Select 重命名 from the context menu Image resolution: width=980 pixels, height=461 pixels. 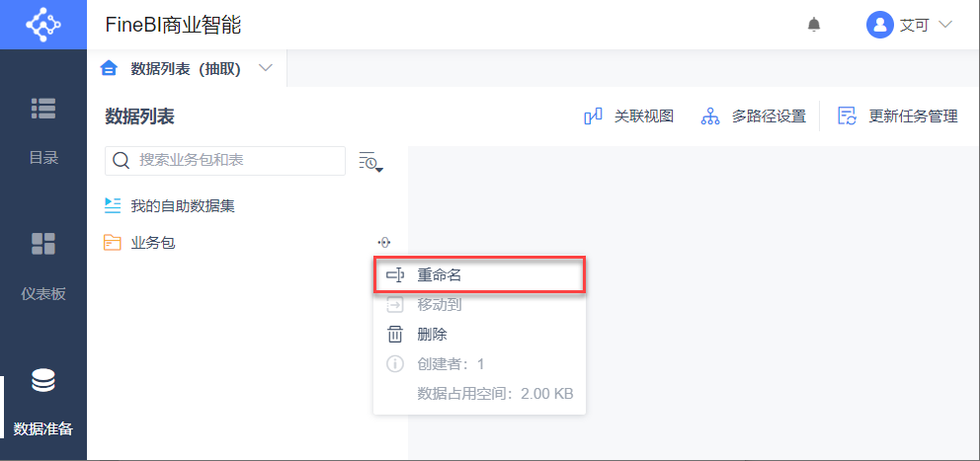(x=440, y=275)
